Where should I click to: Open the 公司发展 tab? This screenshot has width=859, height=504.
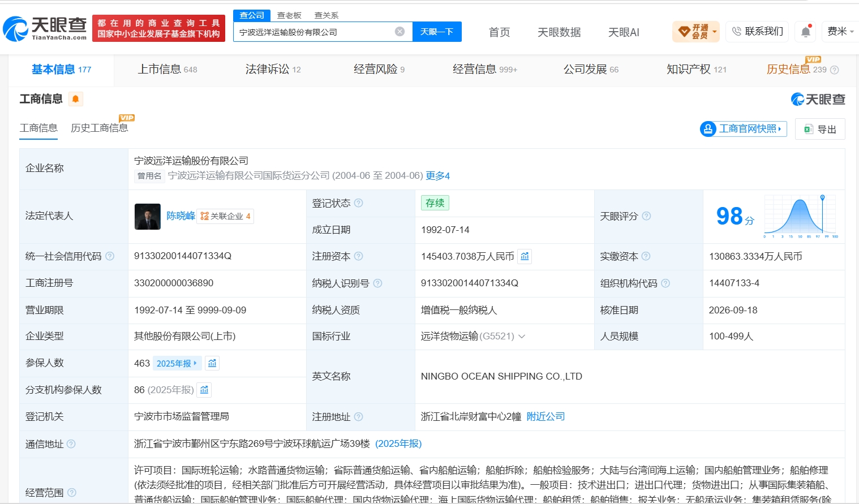tap(591, 70)
